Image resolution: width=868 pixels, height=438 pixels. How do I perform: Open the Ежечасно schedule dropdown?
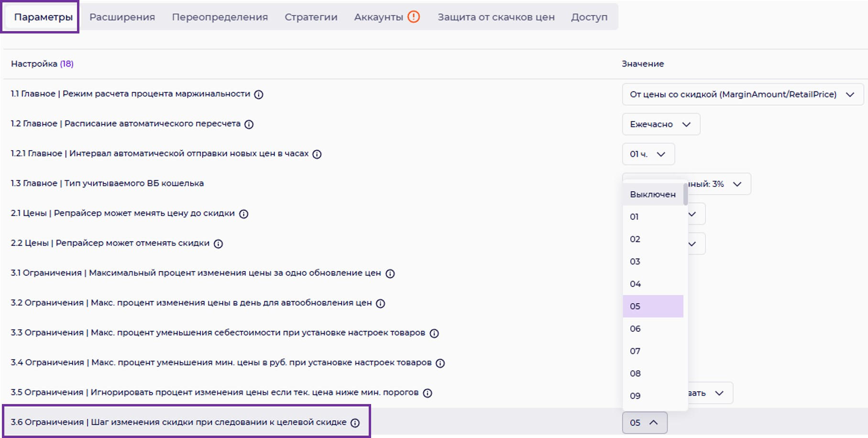tap(660, 124)
